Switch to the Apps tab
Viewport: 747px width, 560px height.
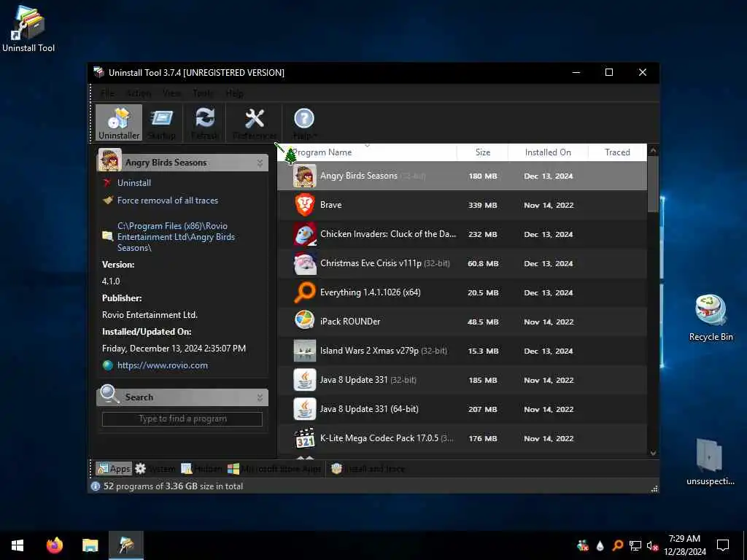click(x=114, y=469)
